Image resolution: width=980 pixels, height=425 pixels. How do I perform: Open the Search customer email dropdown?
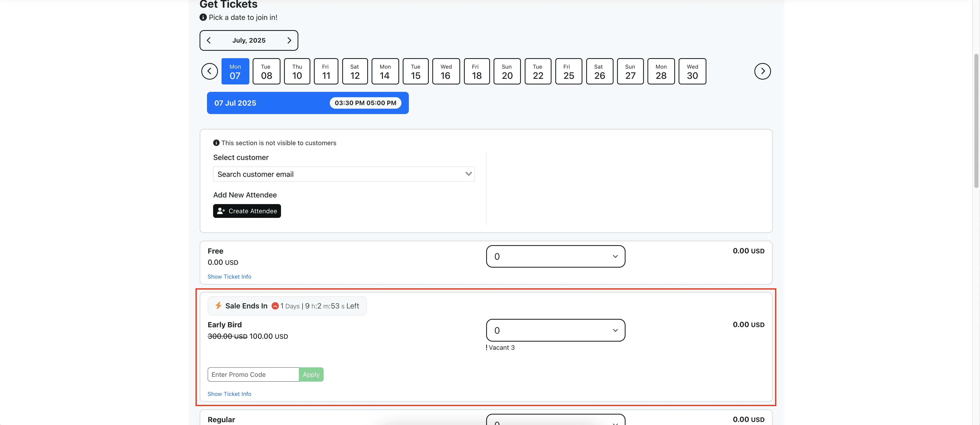(x=344, y=174)
